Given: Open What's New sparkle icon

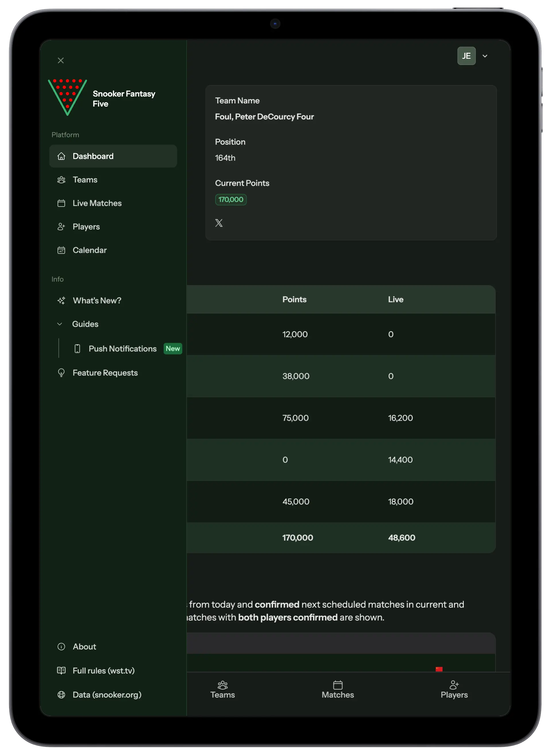Looking at the screenshot, I should [61, 300].
